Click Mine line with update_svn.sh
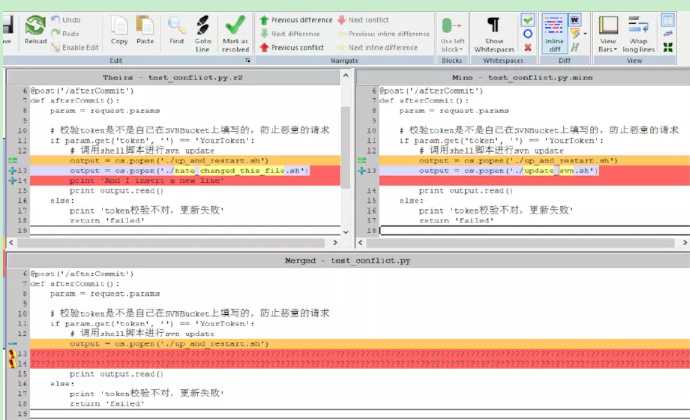 (x=534, y=170)
